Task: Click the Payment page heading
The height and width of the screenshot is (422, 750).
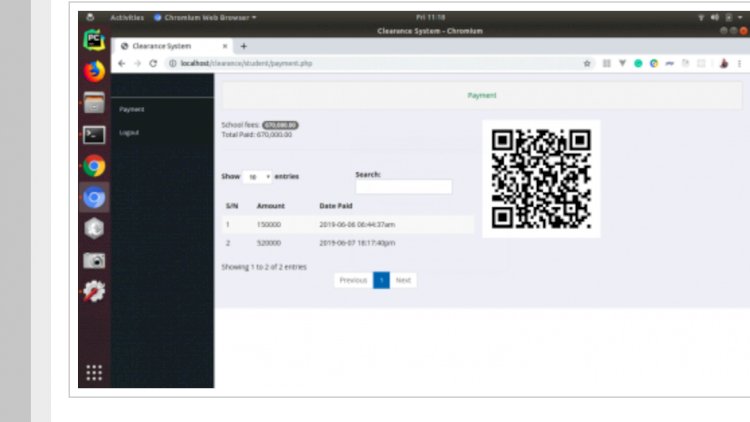Action: pyautogui.click(x=482, y=95)
